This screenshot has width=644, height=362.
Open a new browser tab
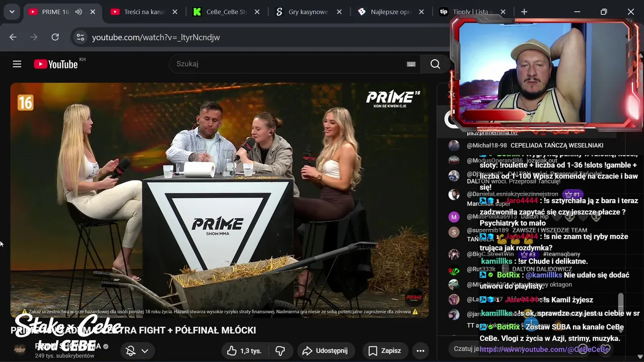click(524, 12)
